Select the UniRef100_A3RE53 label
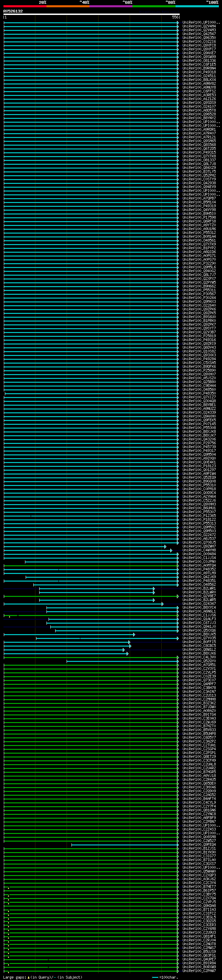Viewport: 222px width, 980px height. click(x=199, y=95)
